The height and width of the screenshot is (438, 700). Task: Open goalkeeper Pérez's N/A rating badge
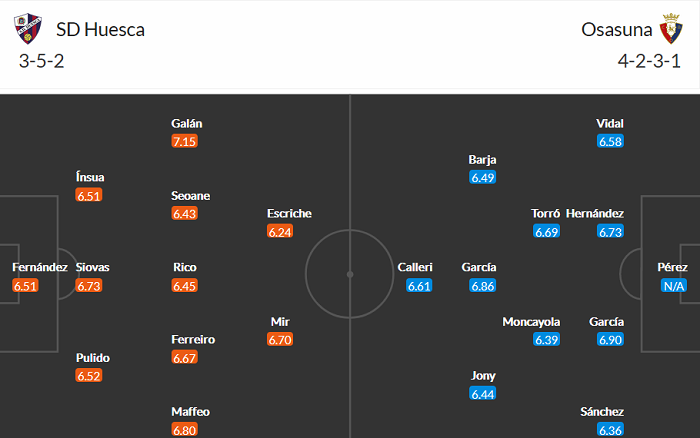(673, 286)
